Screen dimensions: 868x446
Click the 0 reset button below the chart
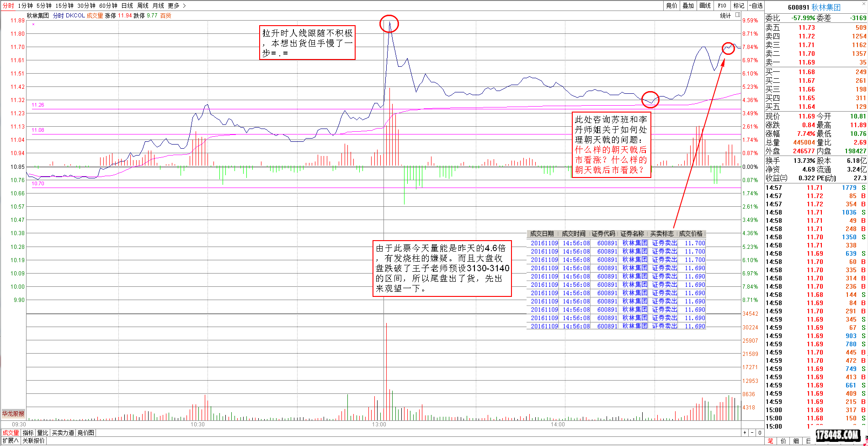pos(760,433)
